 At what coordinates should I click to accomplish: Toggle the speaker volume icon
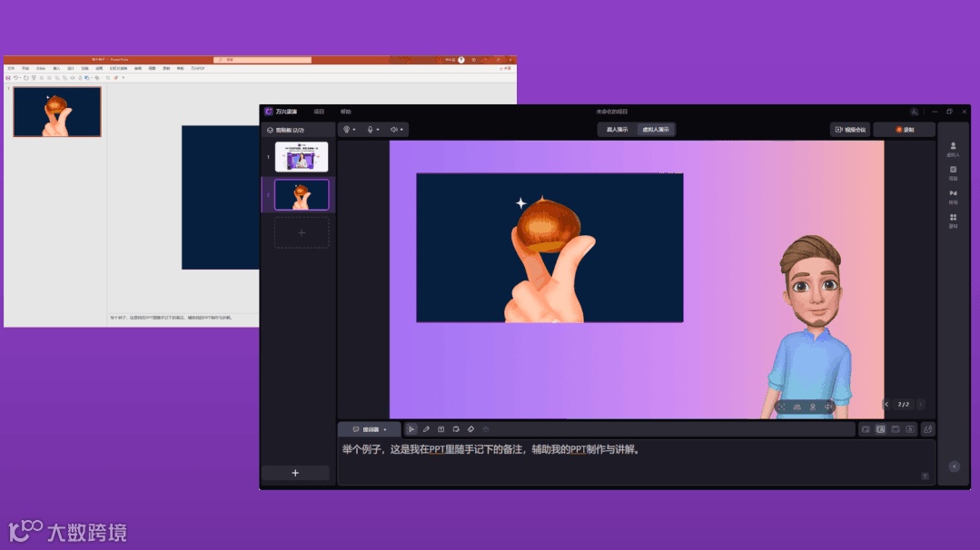[x=394, y=129]
